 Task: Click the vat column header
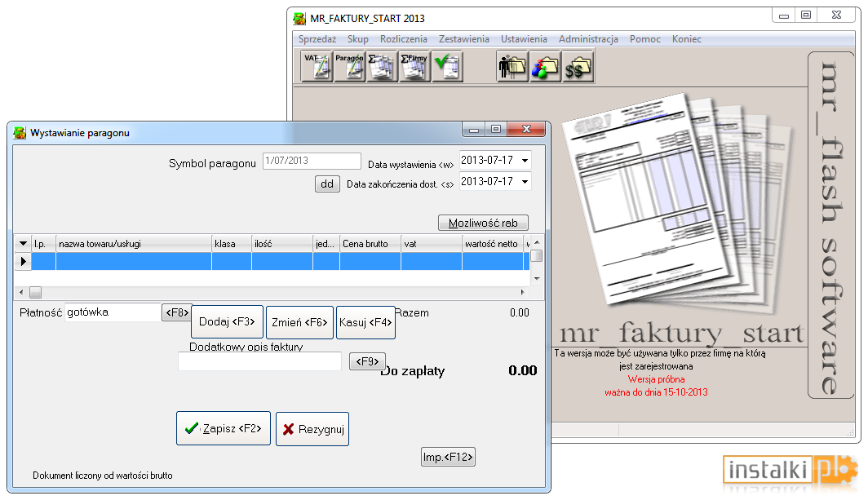[432, 244]
